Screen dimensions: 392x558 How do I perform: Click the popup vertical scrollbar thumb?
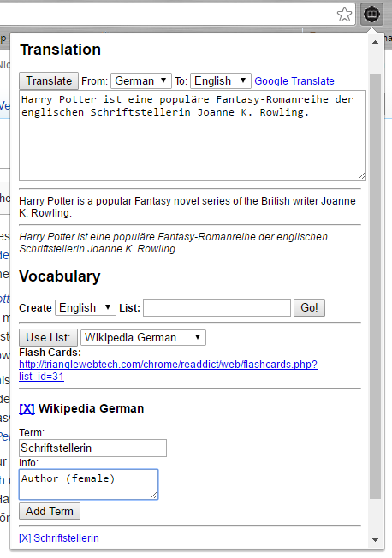(x=375, y=287)
